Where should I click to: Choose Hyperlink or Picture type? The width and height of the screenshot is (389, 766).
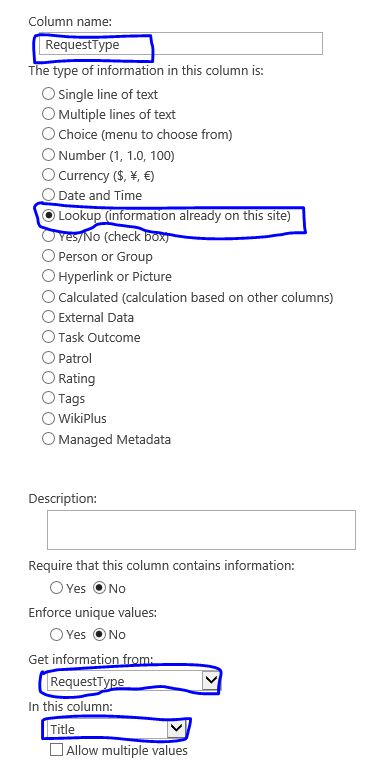pos(48,276)
